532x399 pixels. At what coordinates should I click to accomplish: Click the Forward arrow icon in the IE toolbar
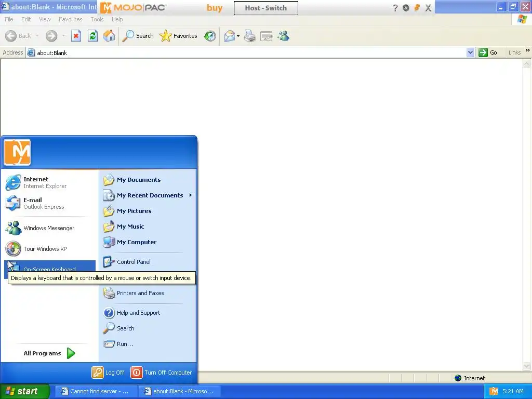coord(51,36)
